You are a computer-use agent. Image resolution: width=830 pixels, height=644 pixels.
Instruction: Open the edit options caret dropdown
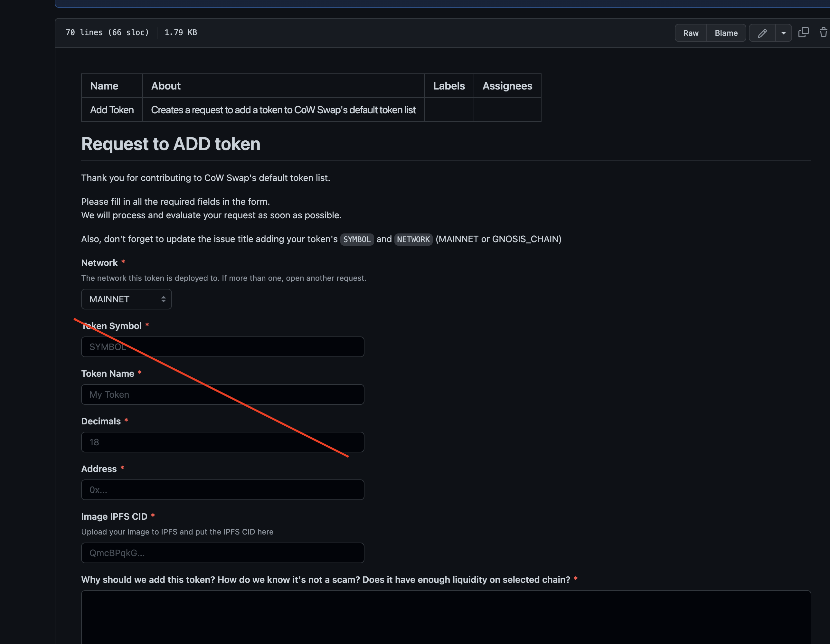click(783, 33)
